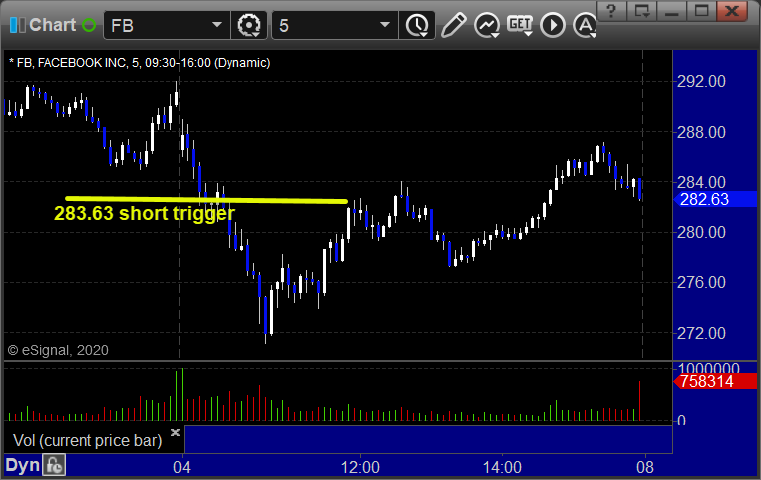Open the GET studies menu

(520, 25)
